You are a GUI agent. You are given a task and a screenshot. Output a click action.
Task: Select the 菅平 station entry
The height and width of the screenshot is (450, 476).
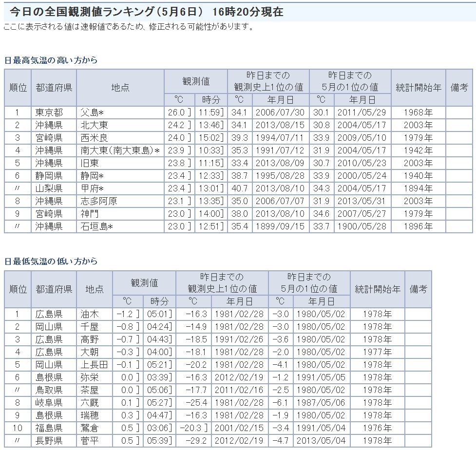tap(89, 441)
